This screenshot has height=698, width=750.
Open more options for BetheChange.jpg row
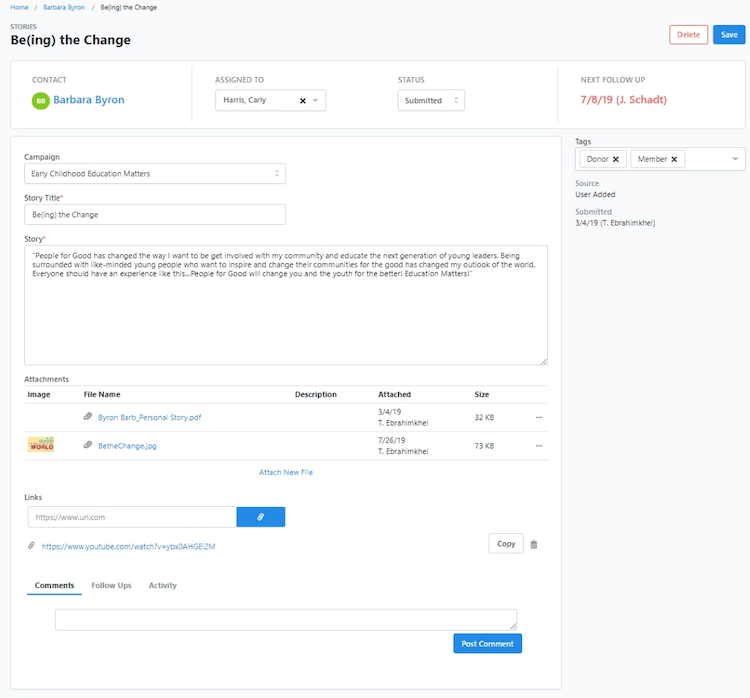539,446
